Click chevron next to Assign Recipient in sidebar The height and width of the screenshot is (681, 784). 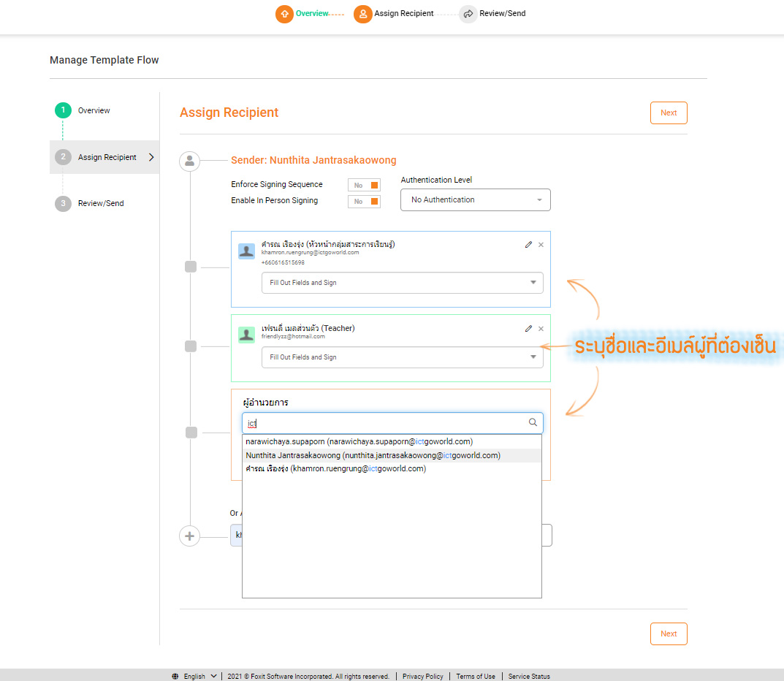[x=151, y=157]
